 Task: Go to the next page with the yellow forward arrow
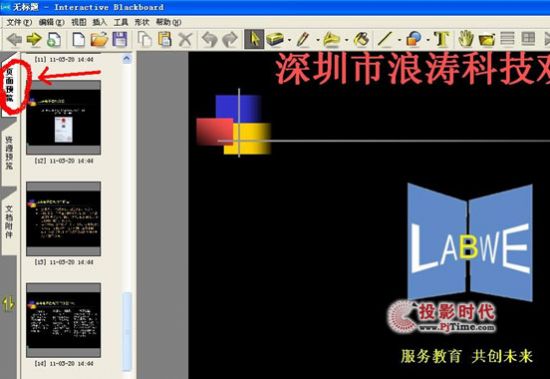click(34, 39)
